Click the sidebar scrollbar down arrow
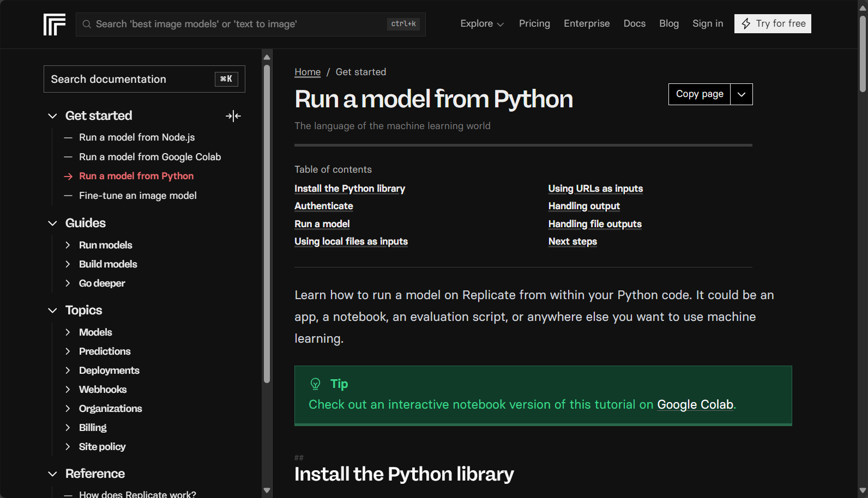868x498 pixels. pos(267,490)
